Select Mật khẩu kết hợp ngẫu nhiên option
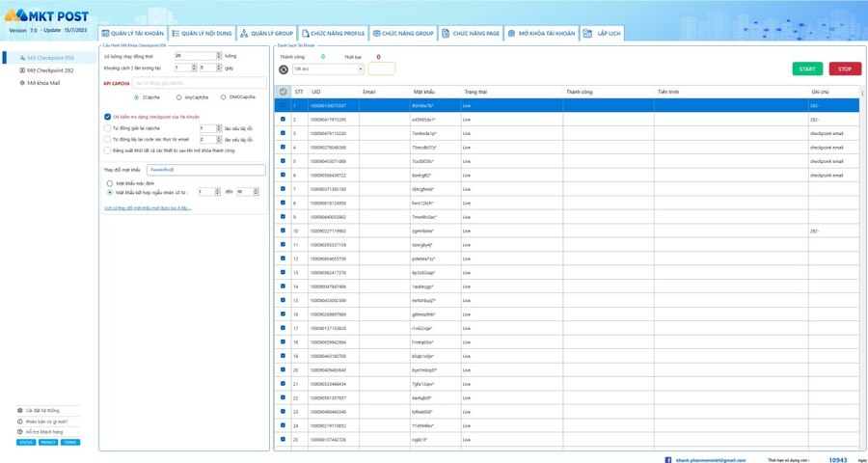868x463 pixels. 110,192
